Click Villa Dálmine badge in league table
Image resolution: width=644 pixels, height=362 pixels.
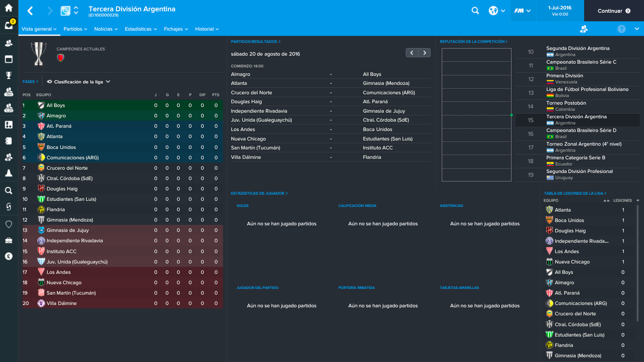[x=41, y=303]
